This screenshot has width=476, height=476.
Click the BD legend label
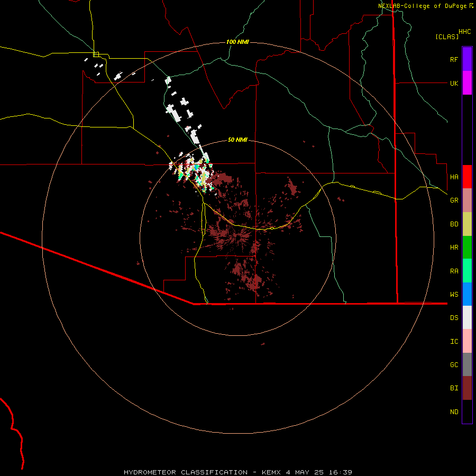pos(454,224)
